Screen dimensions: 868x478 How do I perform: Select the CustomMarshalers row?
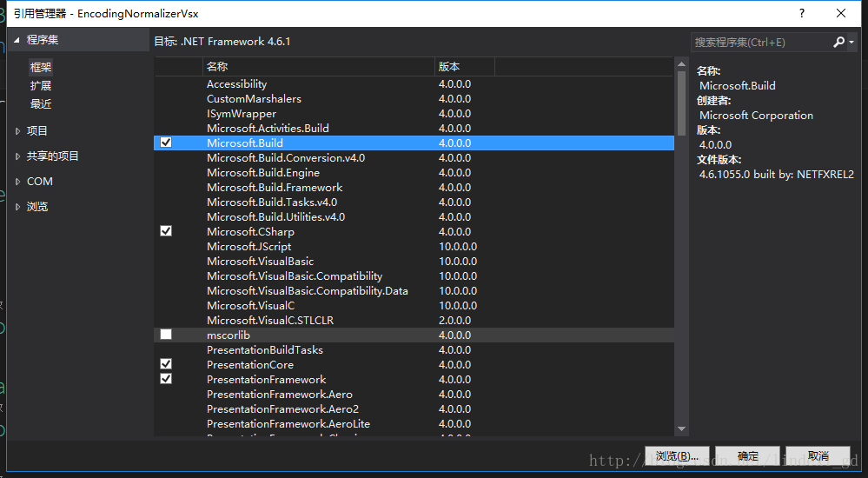click(x=414, y=98)
